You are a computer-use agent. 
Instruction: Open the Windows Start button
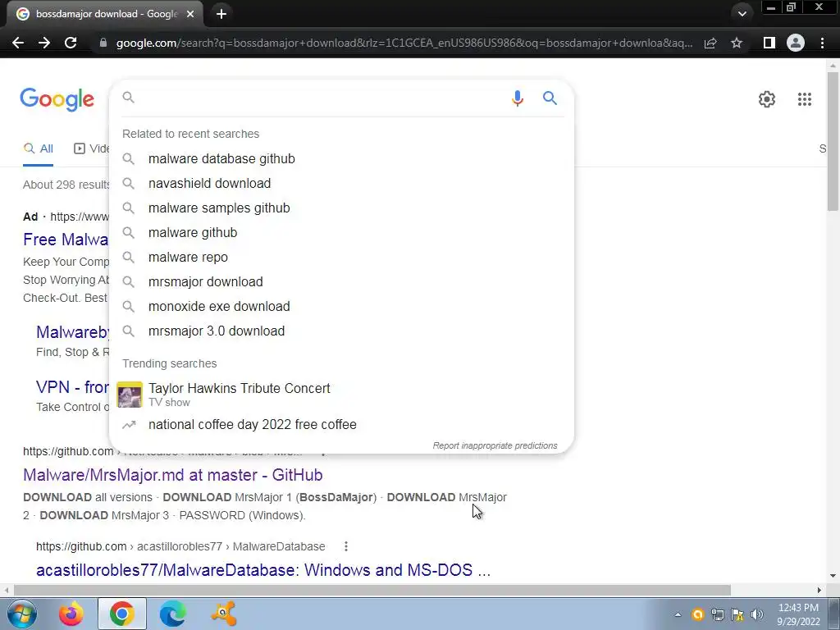click(x=22, y=614)
